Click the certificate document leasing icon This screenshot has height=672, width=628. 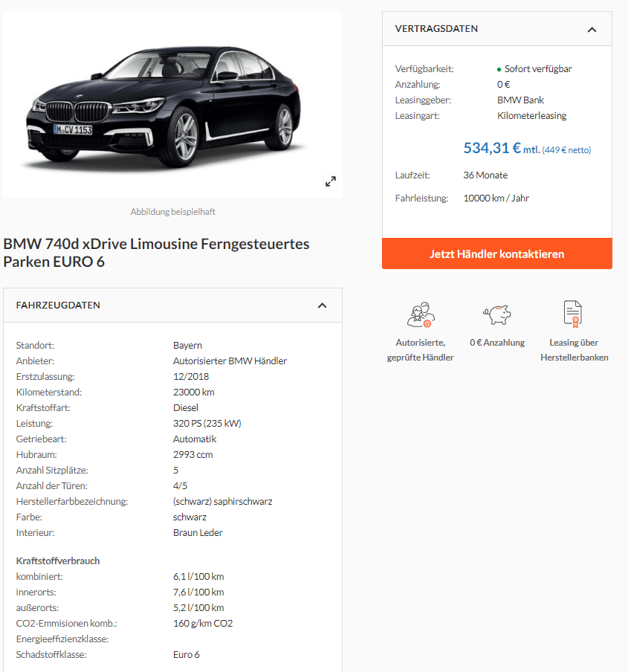point(573,314)
